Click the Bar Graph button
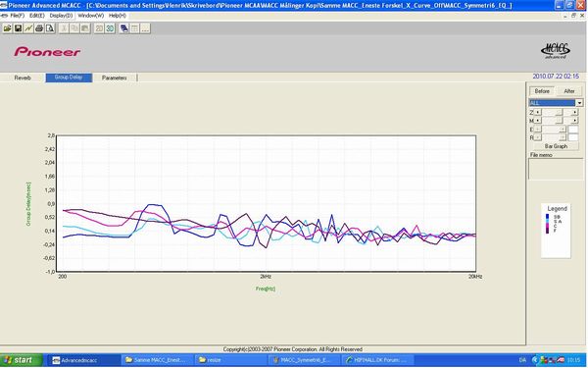 (556, 146)
